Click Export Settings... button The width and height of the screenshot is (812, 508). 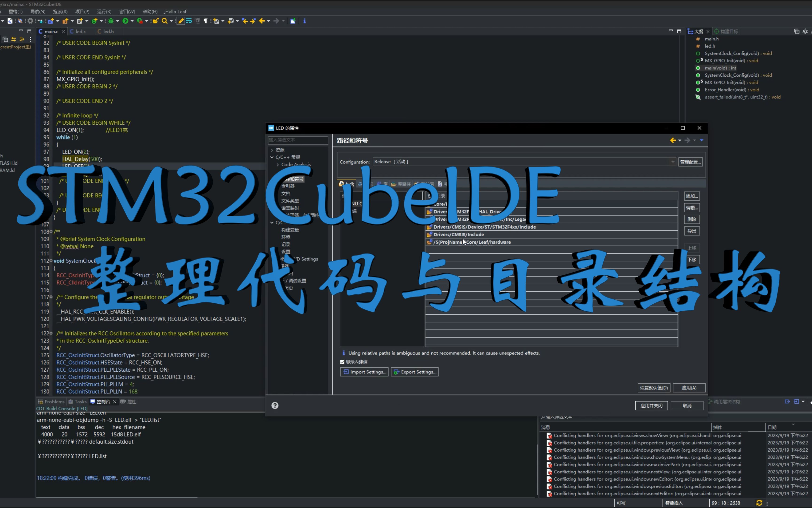415,372
